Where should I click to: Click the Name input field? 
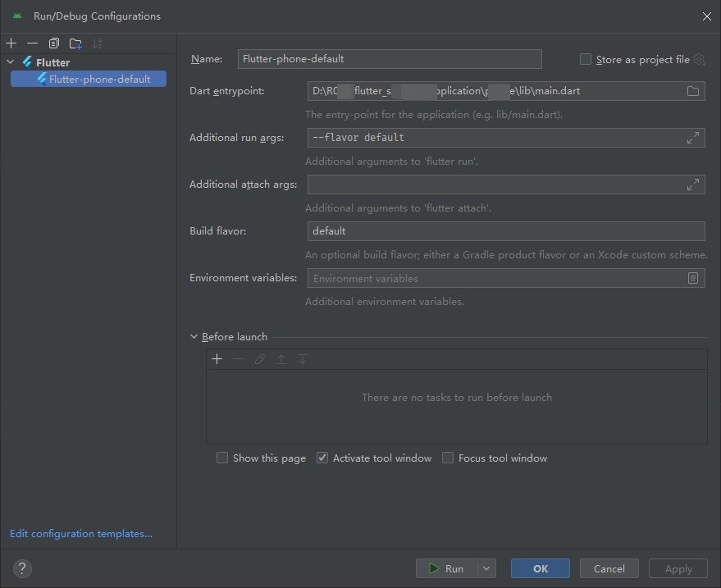pos(390,59)
